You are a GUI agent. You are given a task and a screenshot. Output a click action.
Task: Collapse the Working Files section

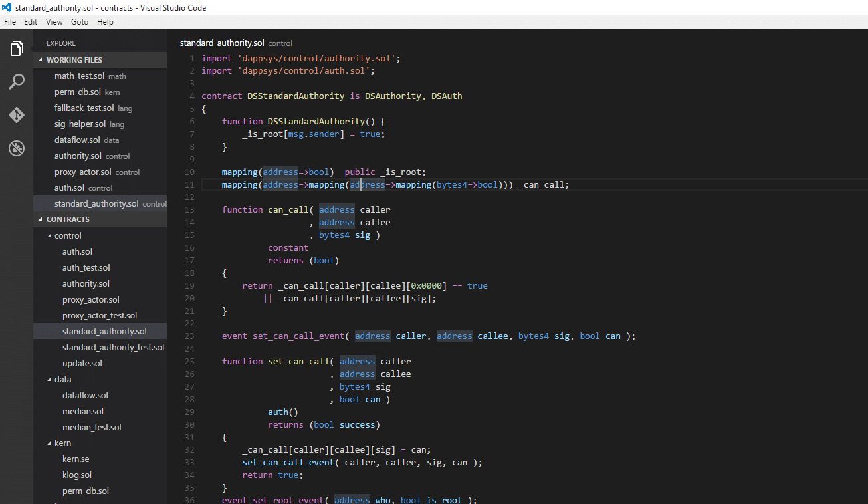click(x=74, y=60)
